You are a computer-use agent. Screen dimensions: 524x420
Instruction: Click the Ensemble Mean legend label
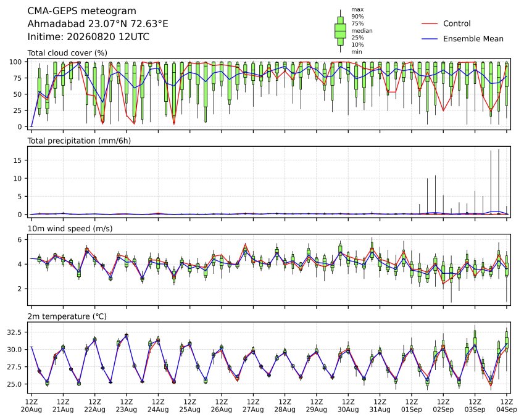point(473,39)
